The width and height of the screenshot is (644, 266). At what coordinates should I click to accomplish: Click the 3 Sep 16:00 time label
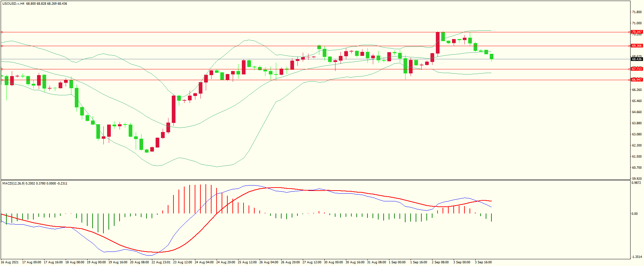click(x=483, y=262)
